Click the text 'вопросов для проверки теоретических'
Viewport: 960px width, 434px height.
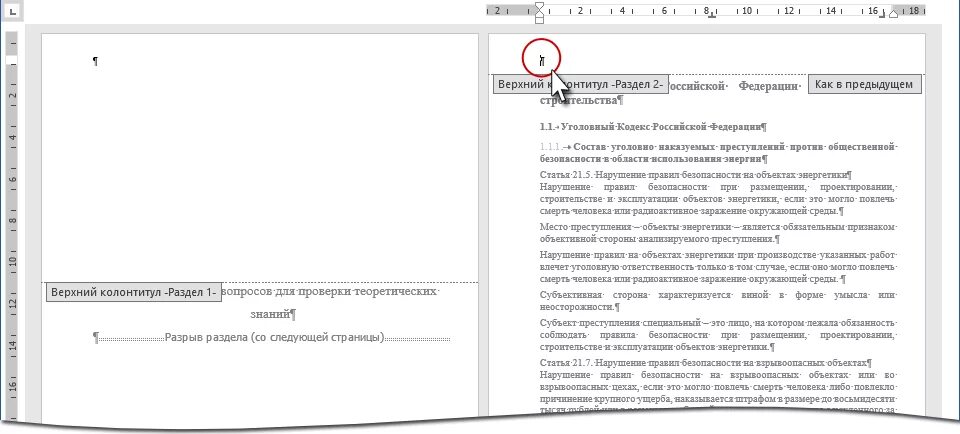click(x=328, y=291)
